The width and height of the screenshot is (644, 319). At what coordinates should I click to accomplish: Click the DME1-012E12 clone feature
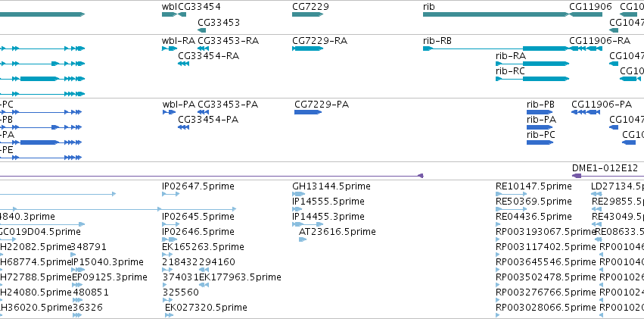click(x=608, y=176)
